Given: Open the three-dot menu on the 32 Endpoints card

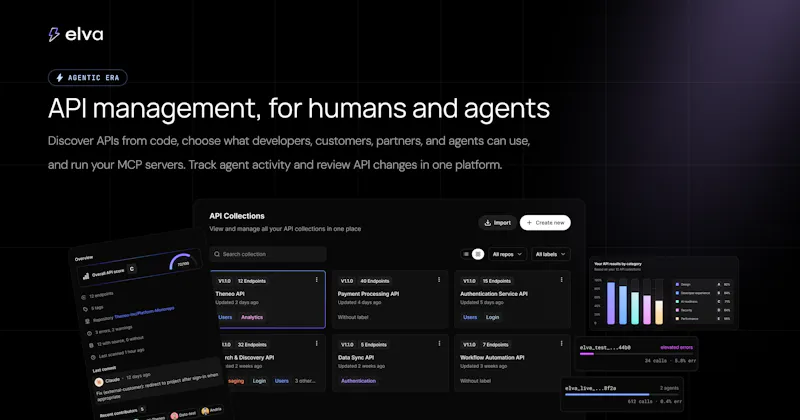Looking at the screenshot, I should pos(316,343).
